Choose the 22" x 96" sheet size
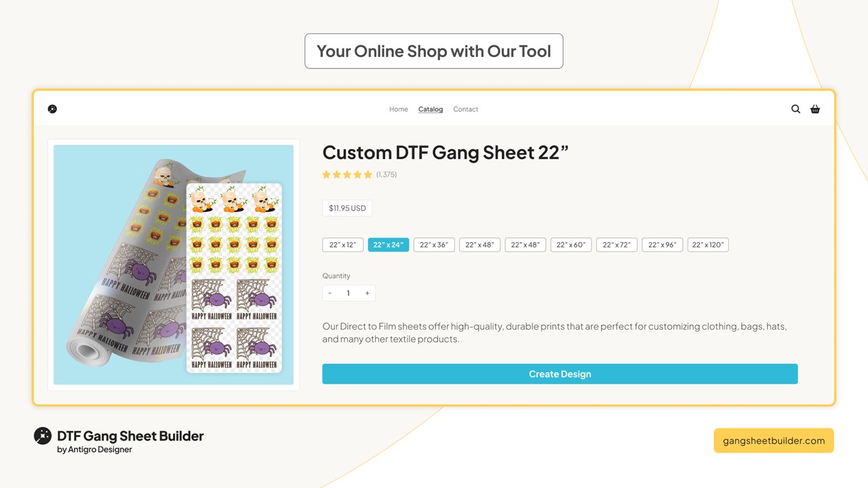 click(x=663, y=245)
